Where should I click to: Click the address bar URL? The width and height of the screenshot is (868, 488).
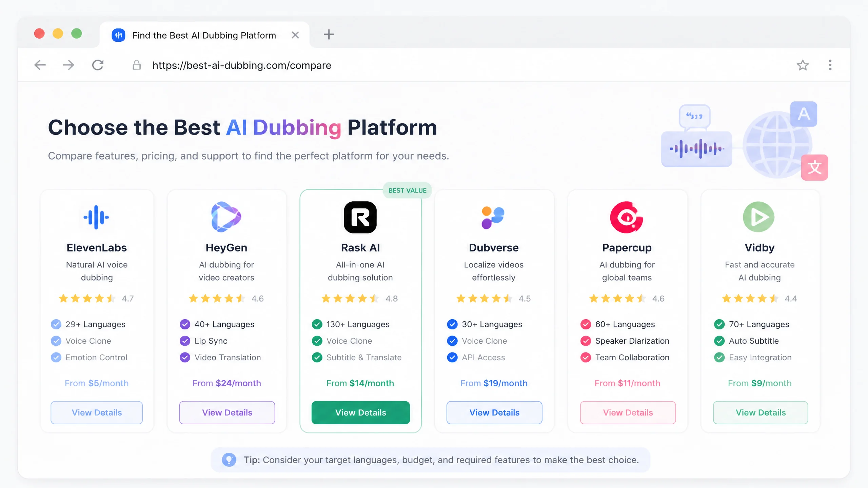242,65
